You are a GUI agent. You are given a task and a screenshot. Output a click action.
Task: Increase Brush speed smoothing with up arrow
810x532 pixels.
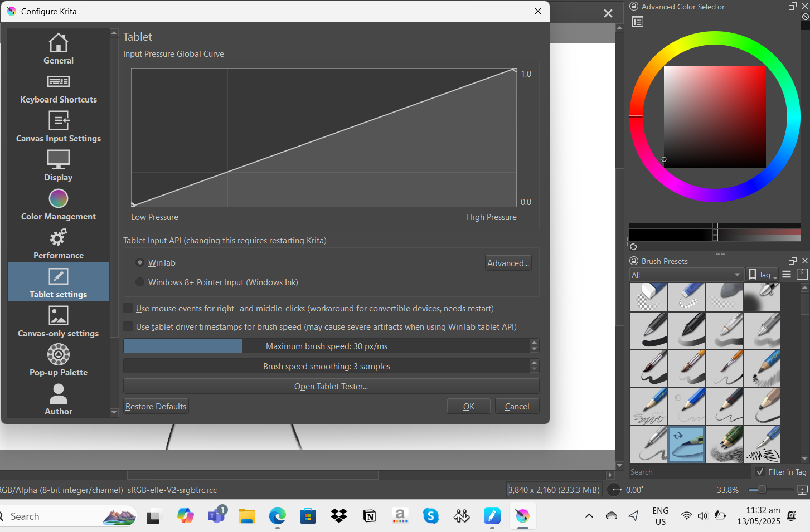point(535,363)
